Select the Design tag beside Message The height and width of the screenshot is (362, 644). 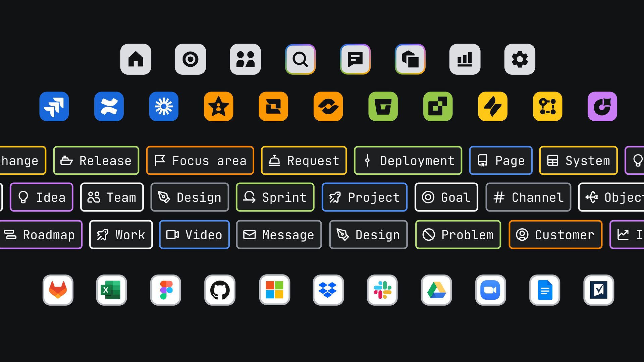point(369,235)
